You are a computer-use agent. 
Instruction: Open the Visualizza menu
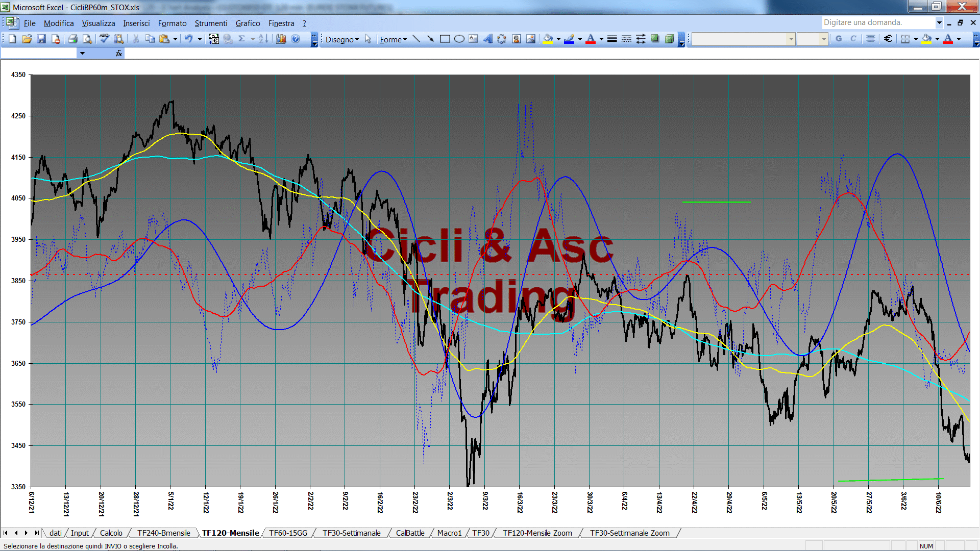pos(99,23)
